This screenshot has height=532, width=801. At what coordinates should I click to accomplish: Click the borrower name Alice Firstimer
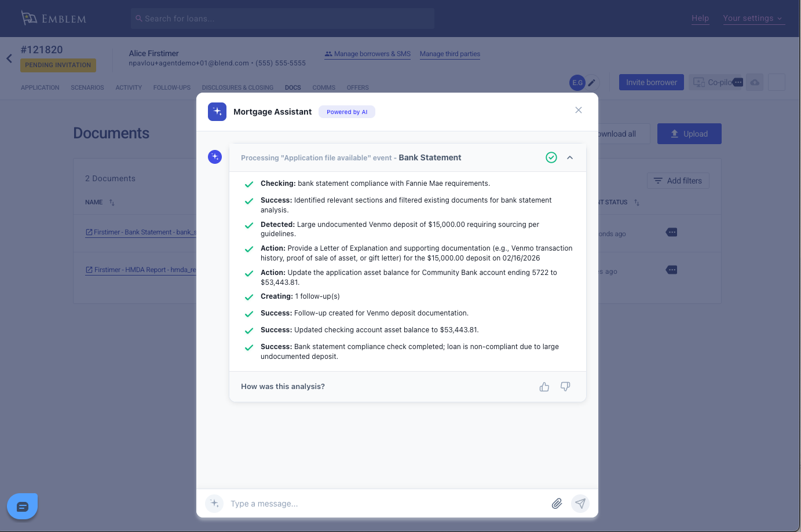pyautogui.click(x=153, y=53)
